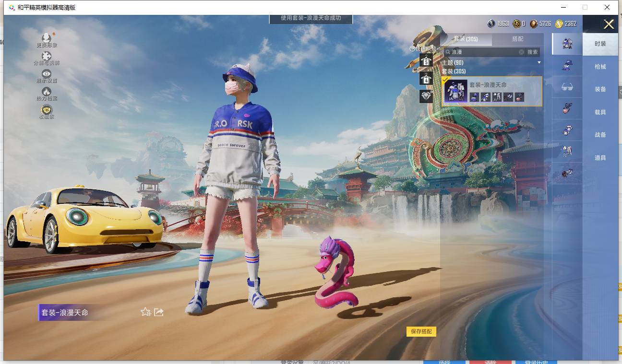Click the hat piece icon in 浪漫天命 set

click(474, 97)
